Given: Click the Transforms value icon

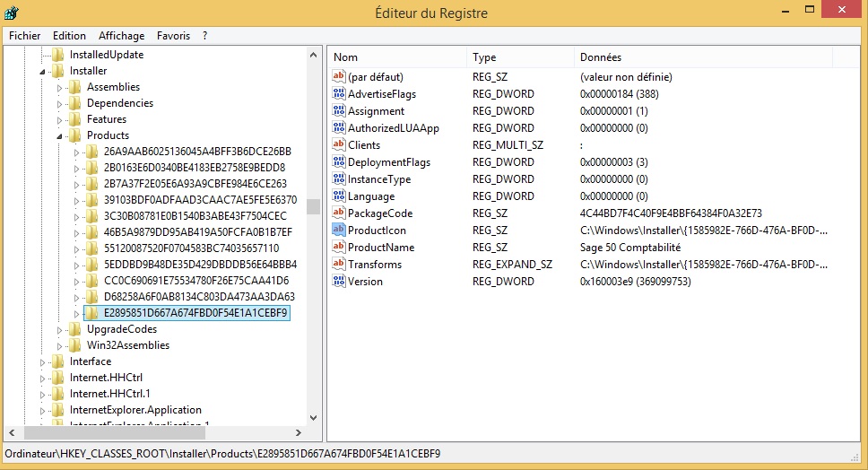Looking at the screenshot, I should point(339,265).
